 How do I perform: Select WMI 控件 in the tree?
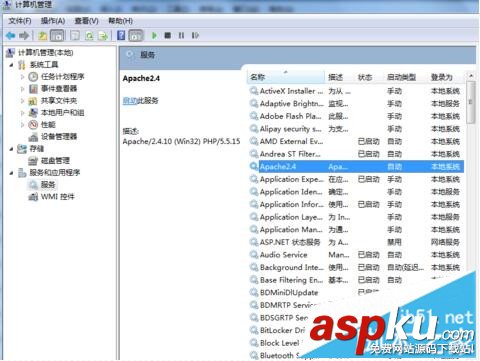58,197
